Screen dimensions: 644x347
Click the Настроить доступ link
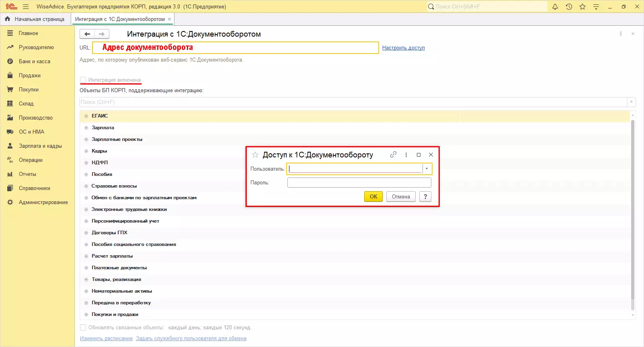(x=403, y=48)
